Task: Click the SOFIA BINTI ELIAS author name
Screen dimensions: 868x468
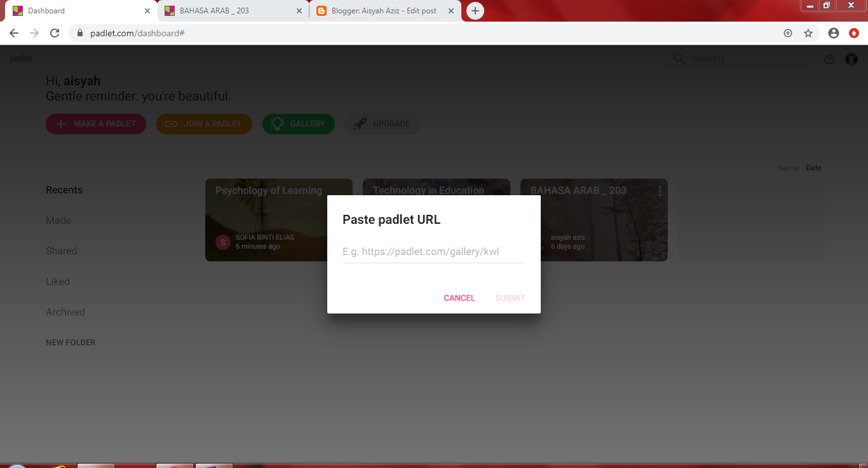Action: click(x=265, y=237)
